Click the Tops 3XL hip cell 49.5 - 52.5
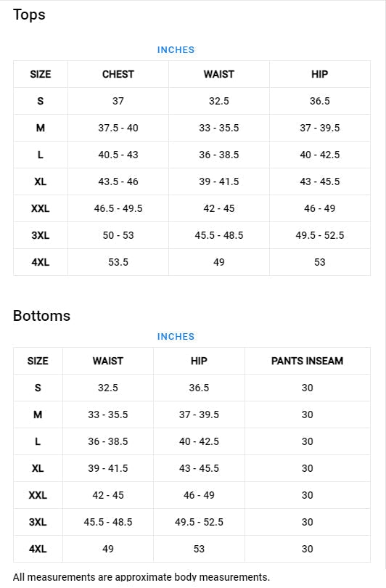 click(320, 235)
